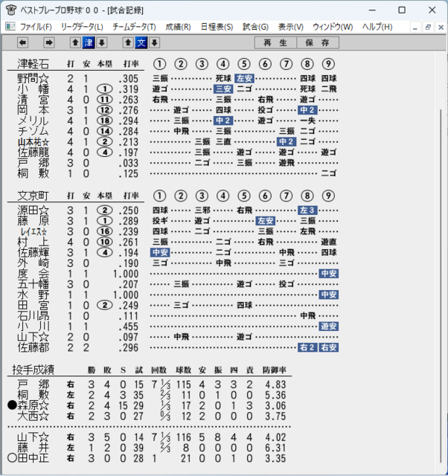Open the ヘルプ(H) menu
Image resolution: width=448 pixels, height=476 pixels.
click(x=377, y=27)
